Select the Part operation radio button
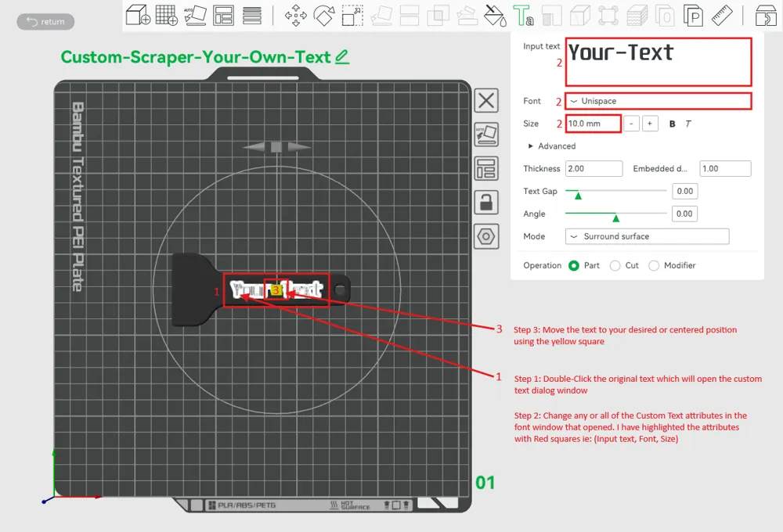 pos(574,265)
